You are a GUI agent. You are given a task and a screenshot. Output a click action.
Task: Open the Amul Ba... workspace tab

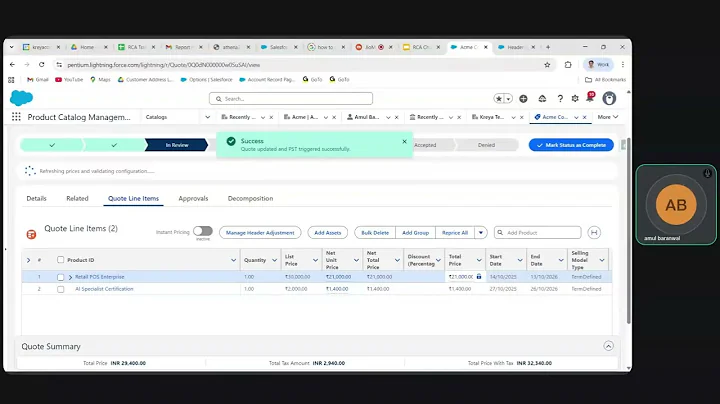(x=366, y=117)
